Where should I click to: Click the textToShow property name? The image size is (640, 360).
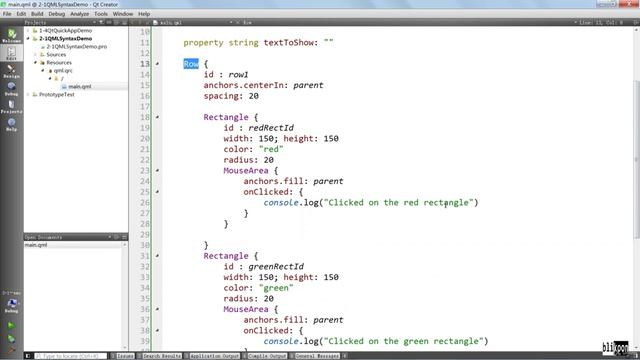289,42
